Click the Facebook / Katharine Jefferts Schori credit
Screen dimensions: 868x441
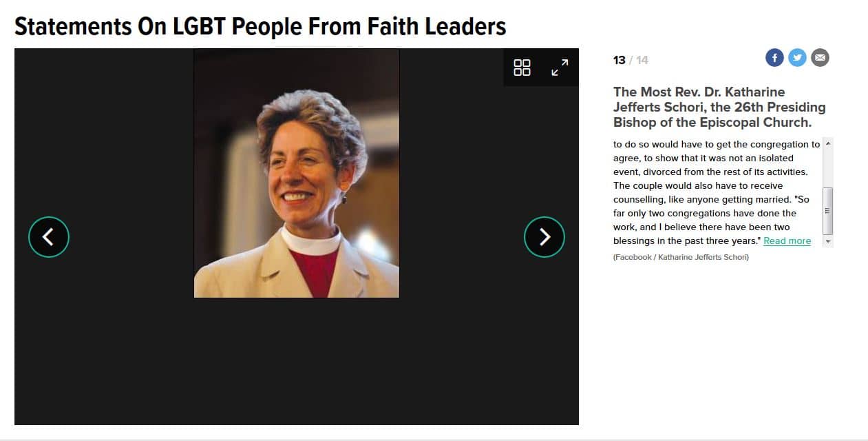pos(681,257)
